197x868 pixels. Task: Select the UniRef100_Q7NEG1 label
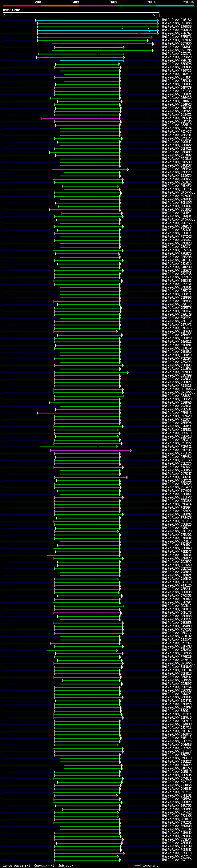click(177, 796)
